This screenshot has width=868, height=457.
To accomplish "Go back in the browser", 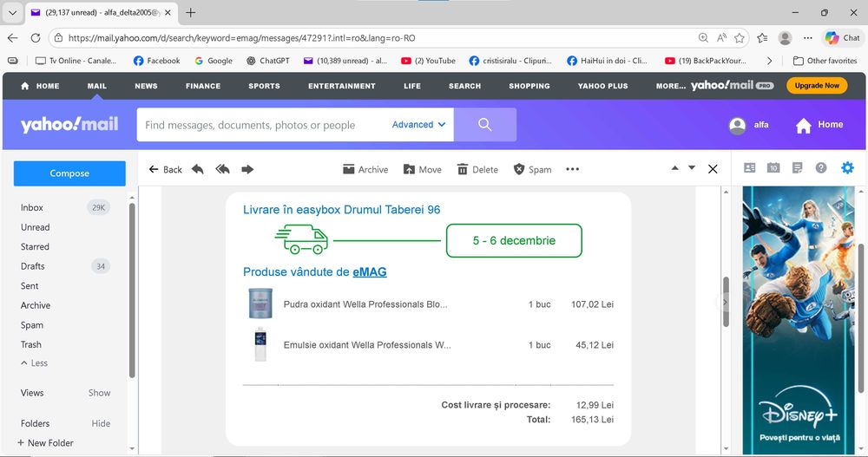I will click(13, 37).
